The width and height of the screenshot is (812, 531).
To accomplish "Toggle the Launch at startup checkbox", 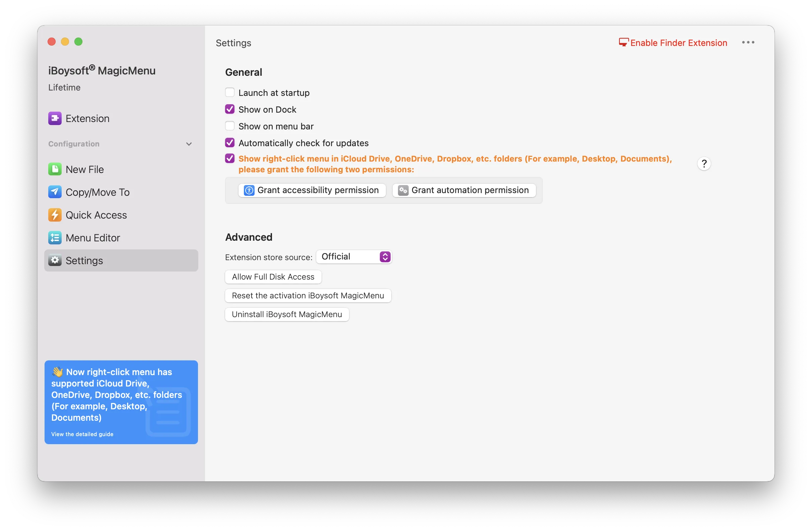I will tap(230, 93).
